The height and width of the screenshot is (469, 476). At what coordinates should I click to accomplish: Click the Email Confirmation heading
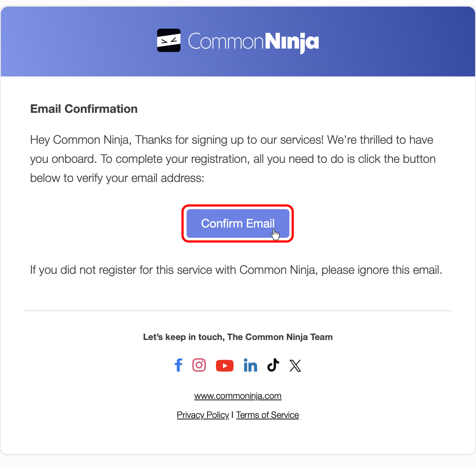pyautogui.click(x=84, y=109)
